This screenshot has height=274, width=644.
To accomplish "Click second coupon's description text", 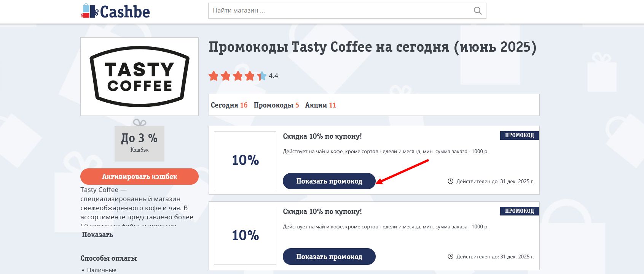I will point(386,227).
